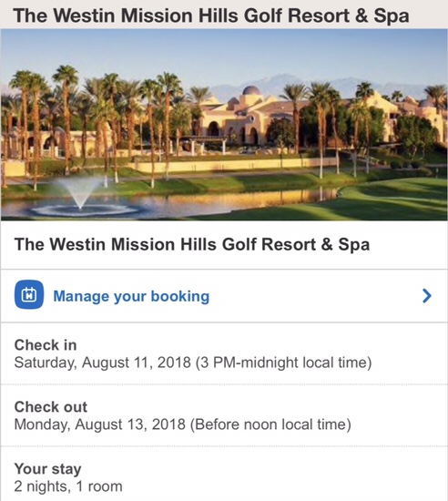Click the Saturday, August 11, 2018 check-in date
Image resolution: width=448 pixels, height=501 pixels.
tap(103, 363)
